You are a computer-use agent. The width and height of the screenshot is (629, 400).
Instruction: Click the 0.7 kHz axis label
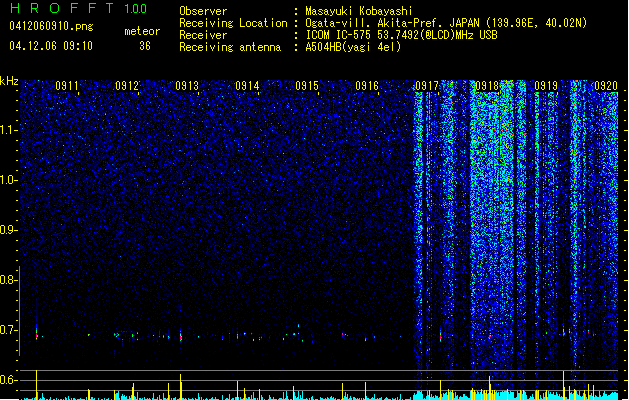(9, 330)
